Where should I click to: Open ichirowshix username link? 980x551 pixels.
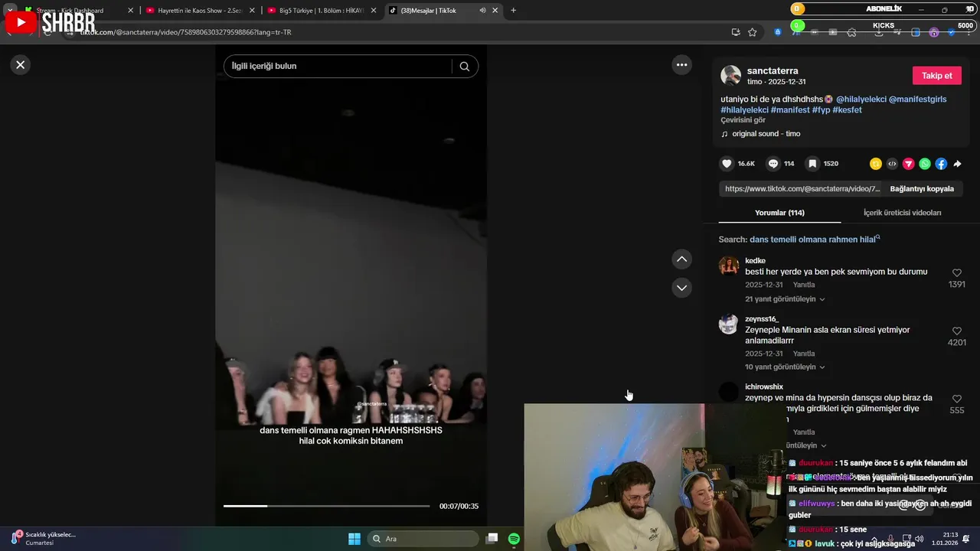[x=764, y=387]
